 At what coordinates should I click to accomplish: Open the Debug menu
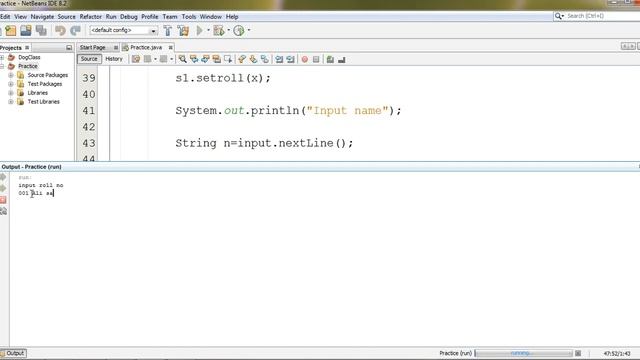tap(129, 17)
